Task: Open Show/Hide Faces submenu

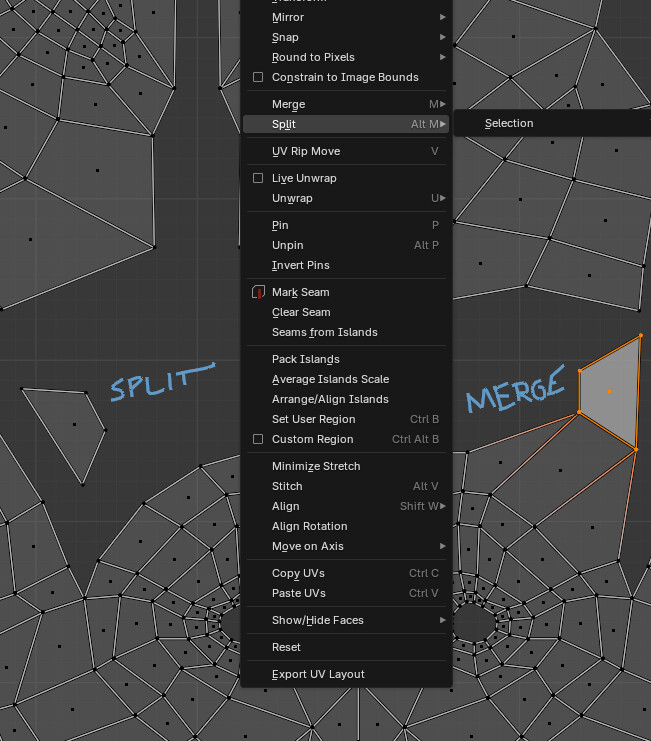Action: tap(346, 620)
